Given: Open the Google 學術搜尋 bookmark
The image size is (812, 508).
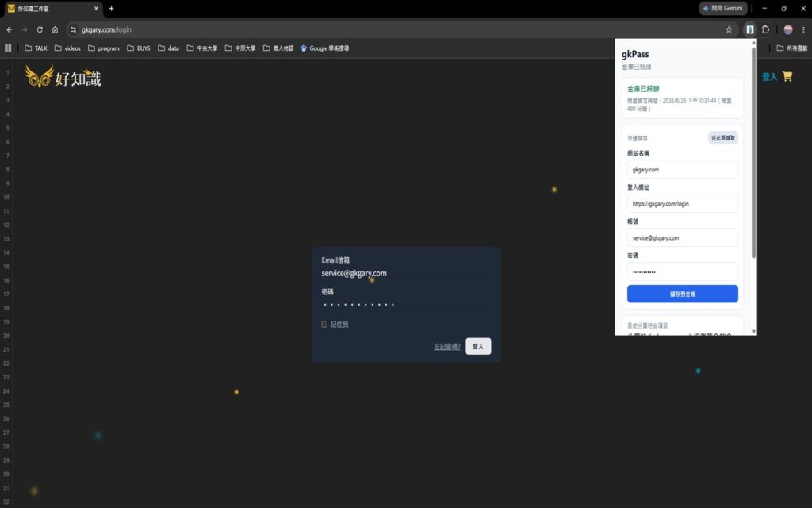Looking at the screenshot, I should 324,48.
